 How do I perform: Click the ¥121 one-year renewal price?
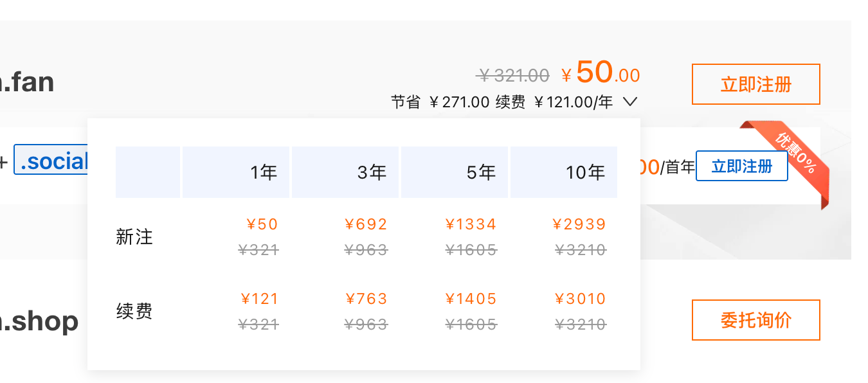pyautogui.click(x=260, y=299)
